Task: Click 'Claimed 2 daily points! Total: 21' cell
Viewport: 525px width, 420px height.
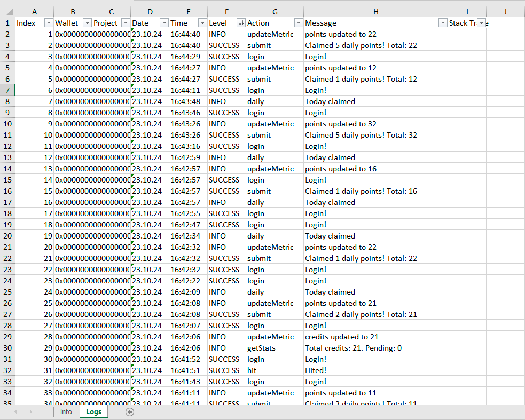Action: (x=375, y=314)
